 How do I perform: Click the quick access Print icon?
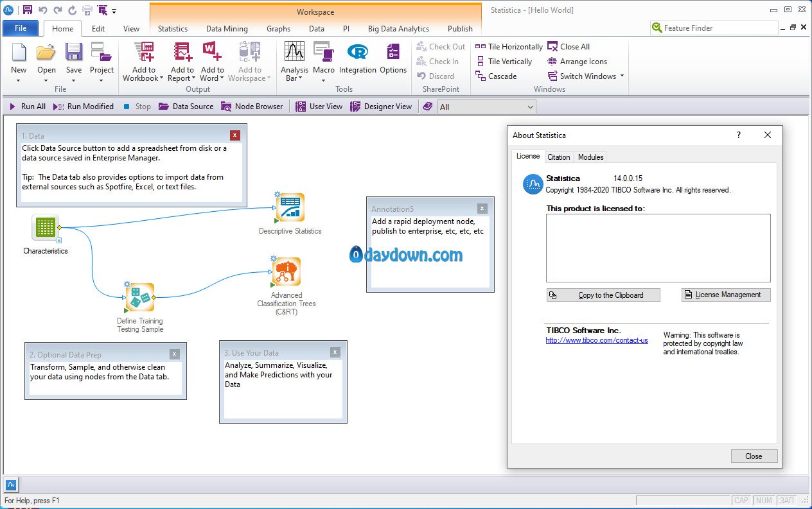[x=87, y=10]
